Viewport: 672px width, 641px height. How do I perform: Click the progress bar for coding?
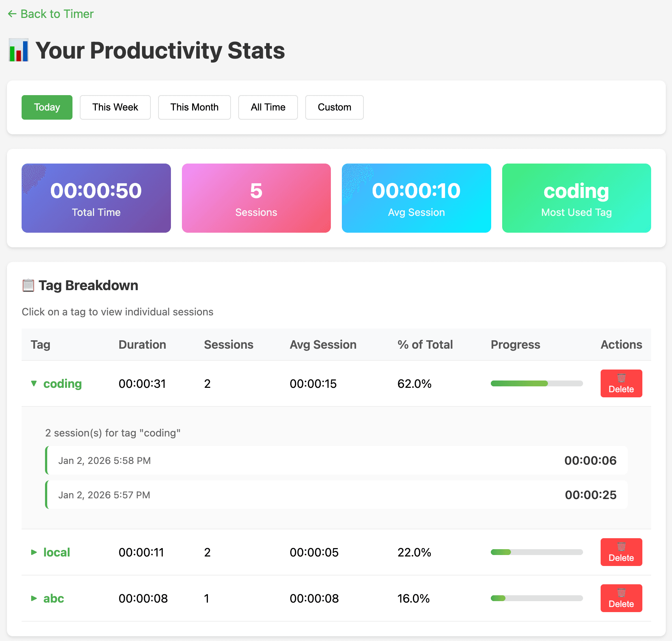537,383
